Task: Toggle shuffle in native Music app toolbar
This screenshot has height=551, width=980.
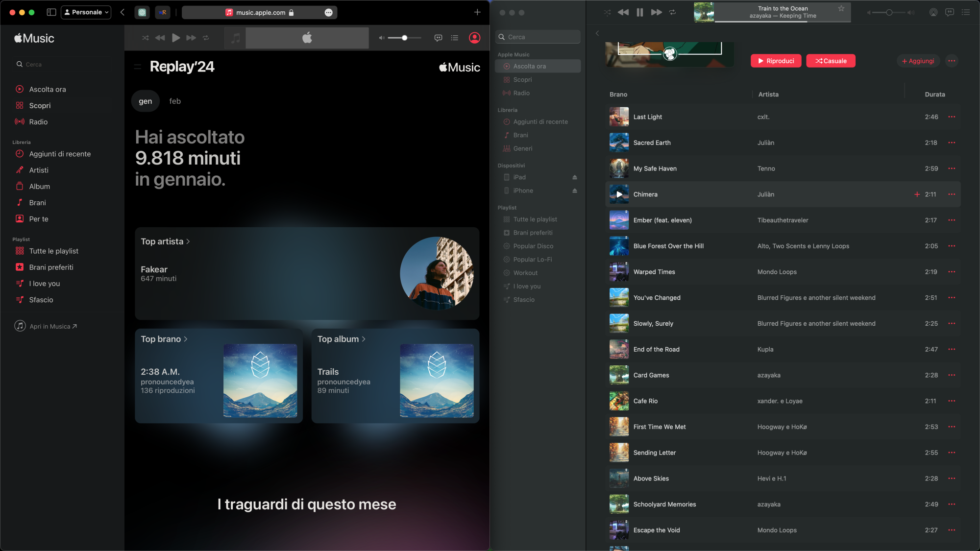Action: pyautogui.click(x=607, y=12)
